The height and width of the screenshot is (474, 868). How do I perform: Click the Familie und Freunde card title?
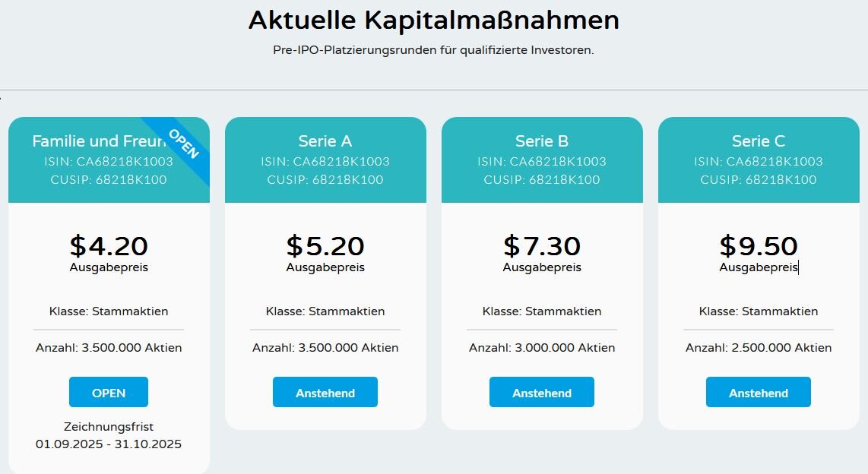(91, 141)
